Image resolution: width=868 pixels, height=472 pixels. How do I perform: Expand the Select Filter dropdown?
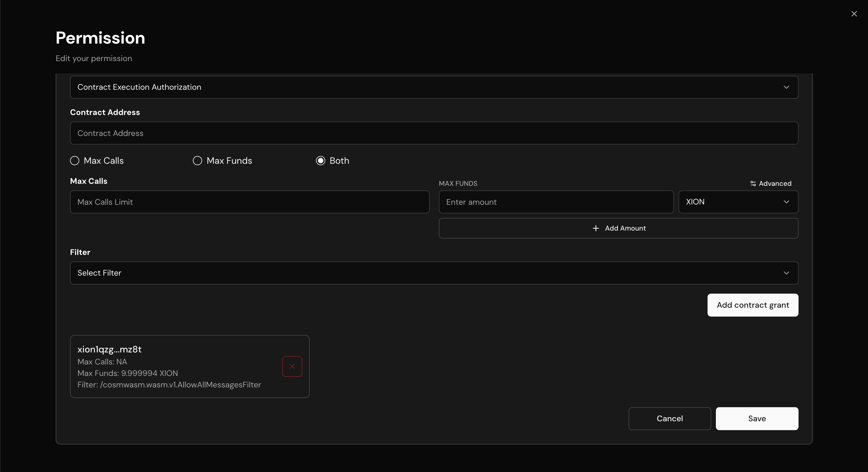tap(433, 273)
